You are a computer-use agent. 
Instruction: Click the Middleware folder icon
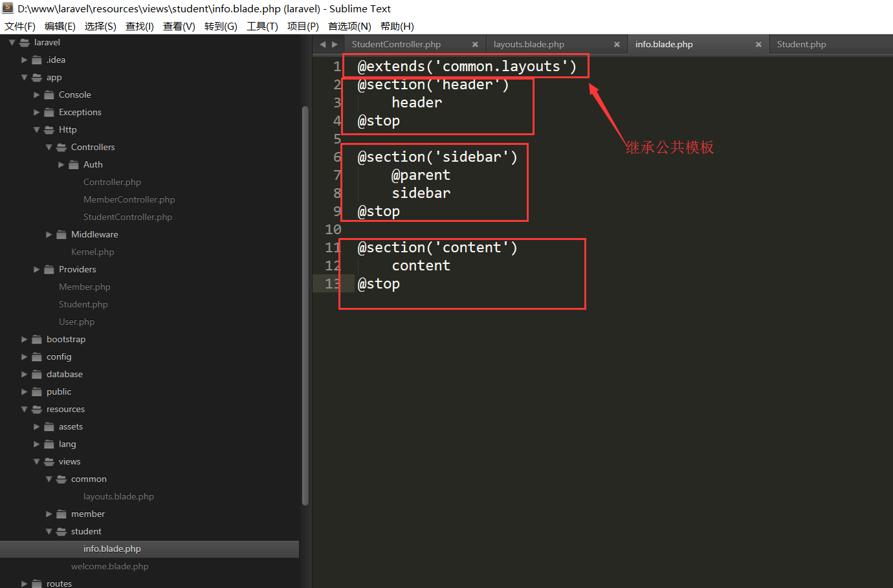pyautogui.click(x=61, y=235)
